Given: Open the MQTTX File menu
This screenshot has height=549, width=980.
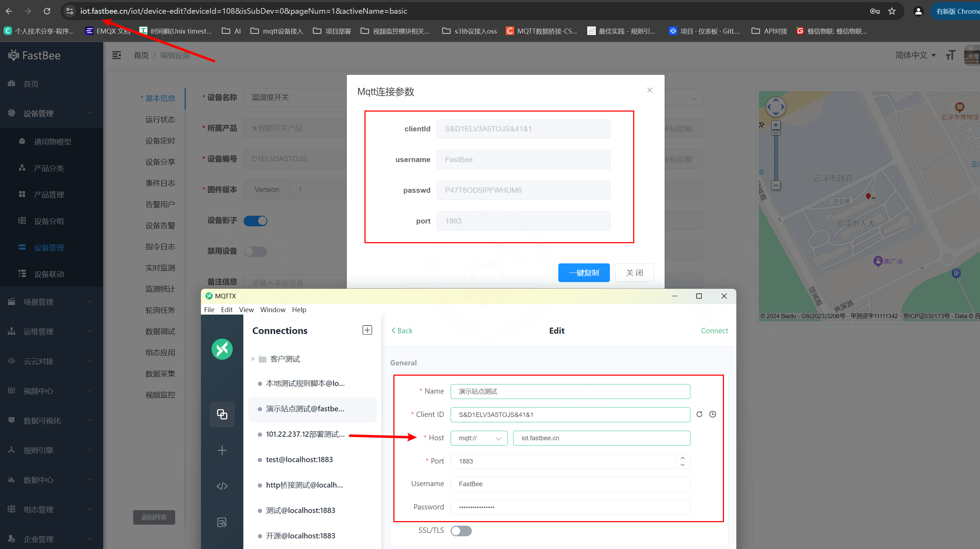Looking at the screenshot, I should tap(209, 310).
